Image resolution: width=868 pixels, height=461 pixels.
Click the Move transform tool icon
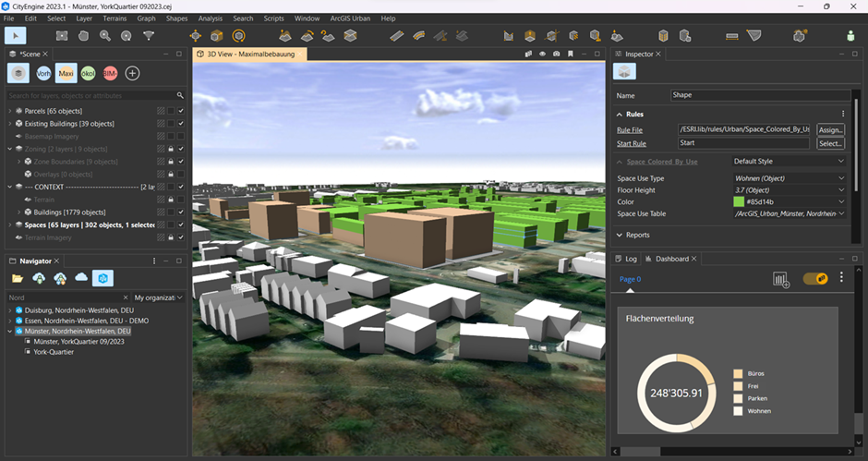(196, 35)
